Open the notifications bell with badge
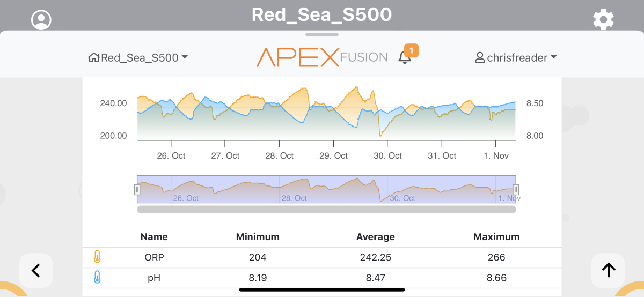 click(406, 57)
